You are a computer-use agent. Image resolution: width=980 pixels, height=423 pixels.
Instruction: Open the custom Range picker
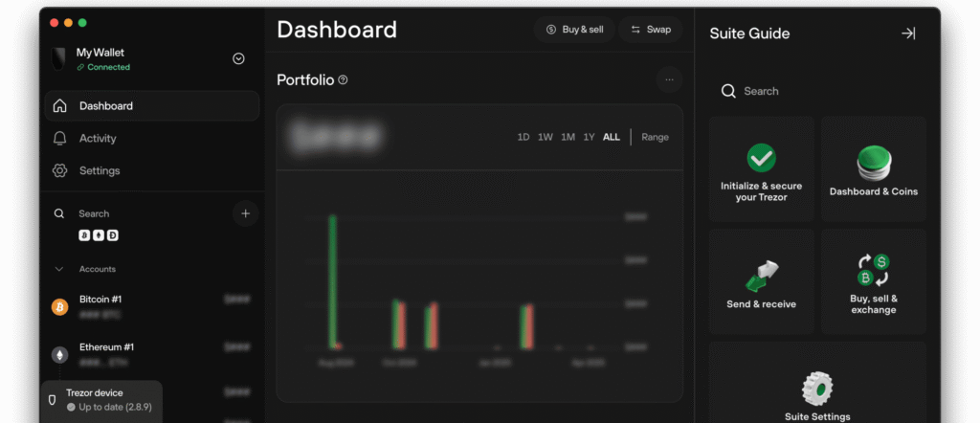[x=655, y=137]
